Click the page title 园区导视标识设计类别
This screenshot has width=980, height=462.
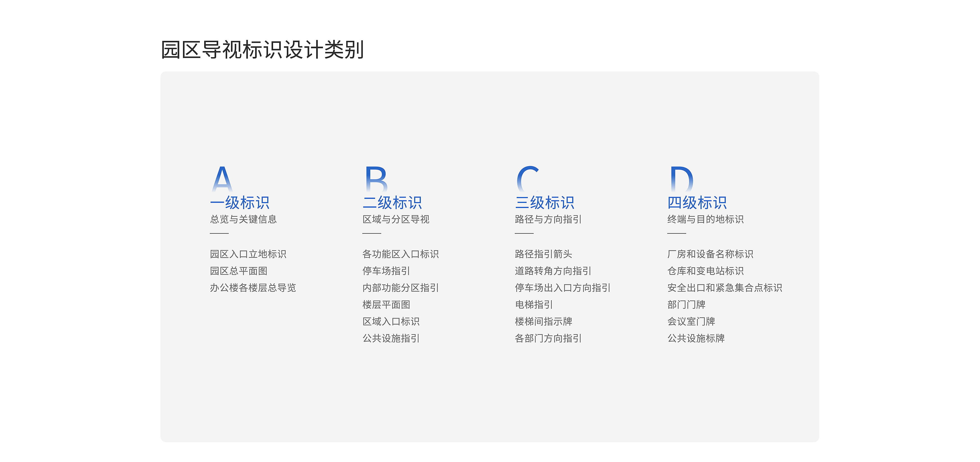pyautogui.click(x=263, y=50)
